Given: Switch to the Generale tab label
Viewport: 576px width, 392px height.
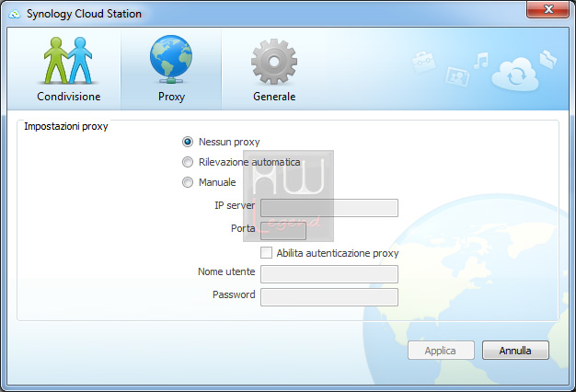Looking at the screenshot, I should click(x=274, y=97).
